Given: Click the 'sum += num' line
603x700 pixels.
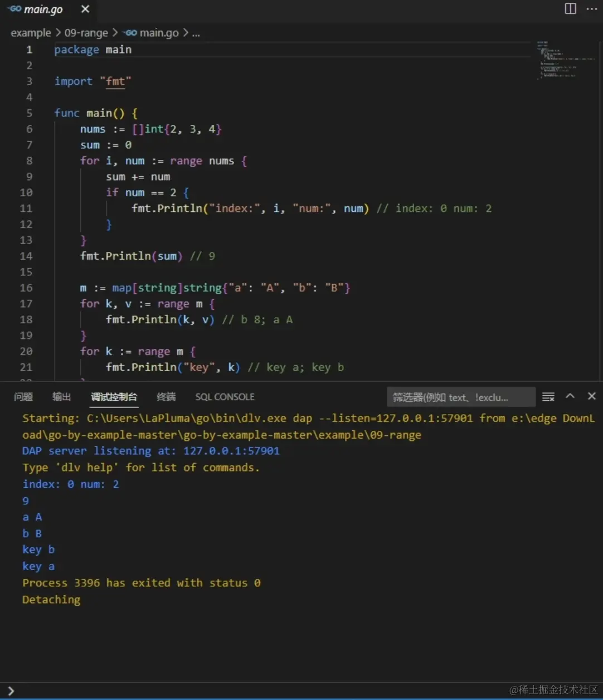Looking at the screenshot, I should pos(138,177).
